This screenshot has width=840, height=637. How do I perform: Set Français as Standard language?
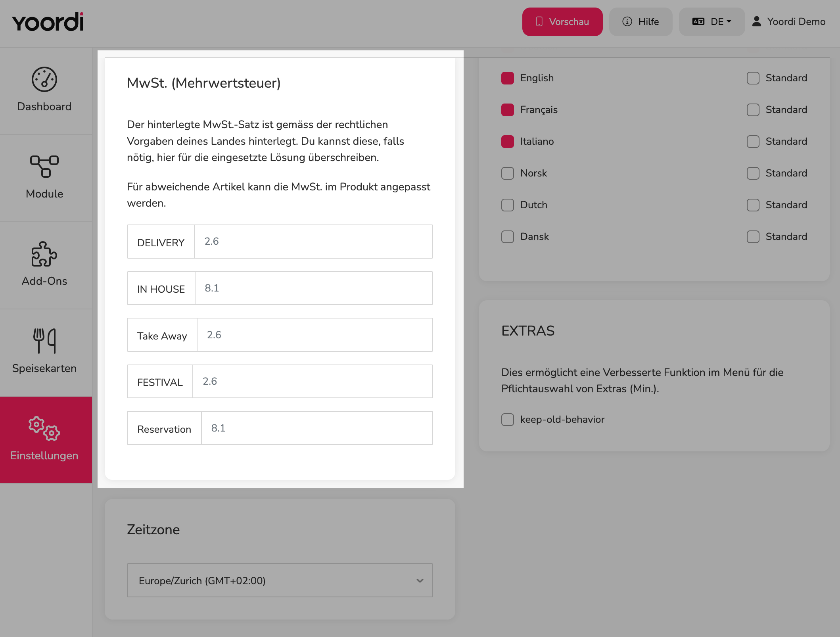[753, 110]
